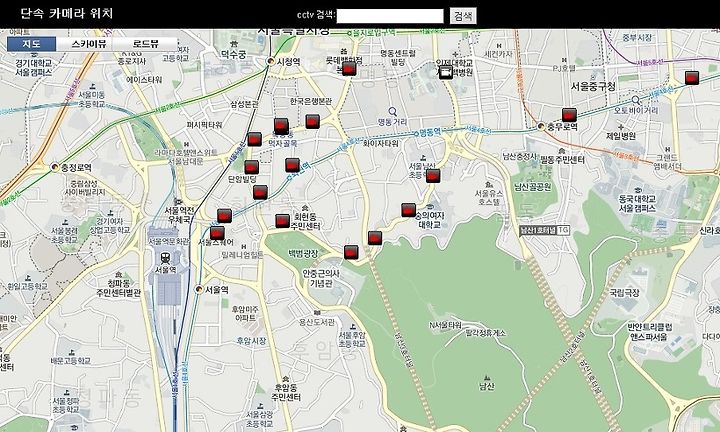Click the 충정로역 subway station marker
The width and height of the screenshot is (720, 432).
pos(55,167)
